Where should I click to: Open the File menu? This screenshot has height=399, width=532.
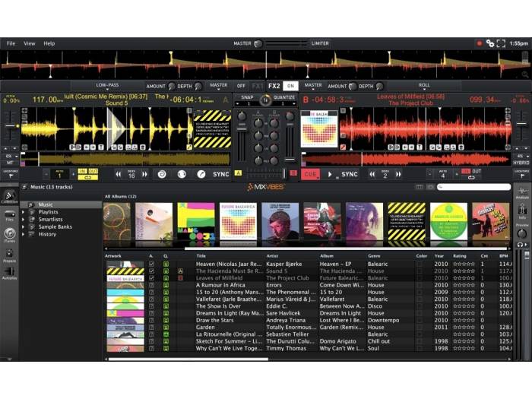pos(11,43)
